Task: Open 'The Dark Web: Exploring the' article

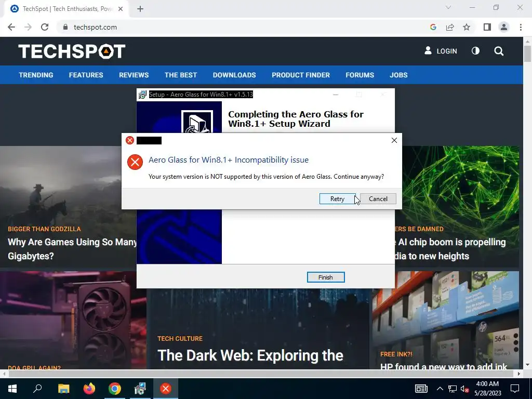Action: [x=250, y=355]
